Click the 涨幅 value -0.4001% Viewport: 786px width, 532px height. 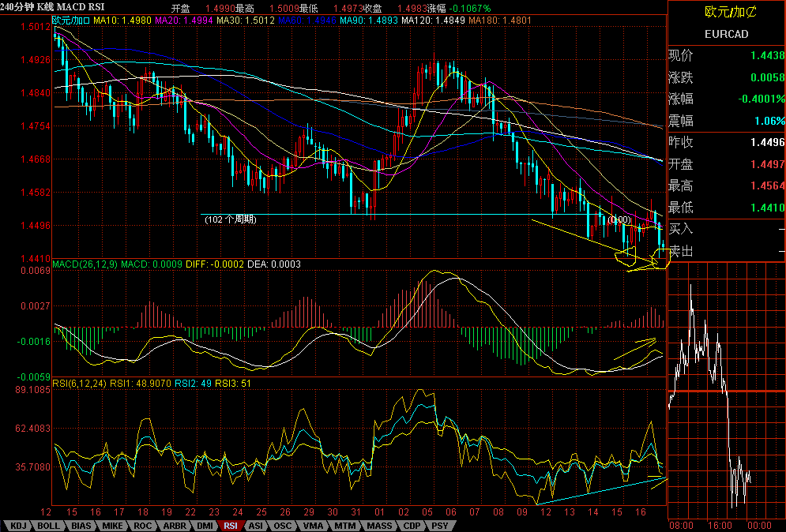(x=761, y=99)
